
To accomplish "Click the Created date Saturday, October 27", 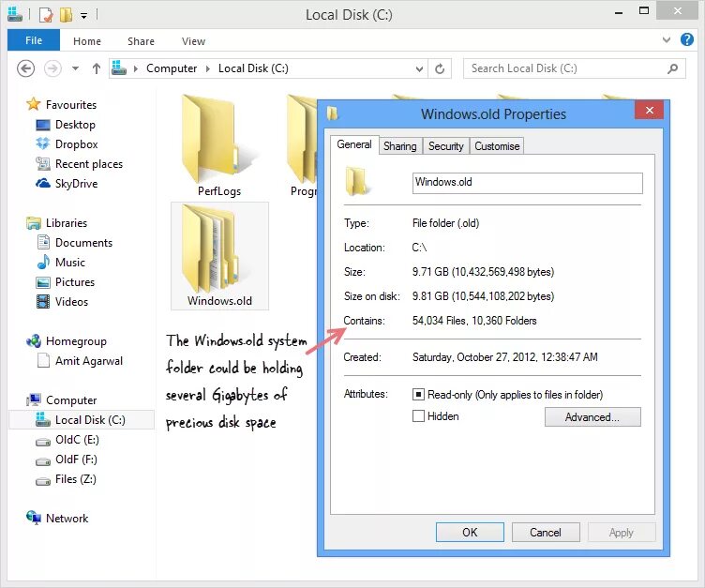I will (x=505, y=357).
